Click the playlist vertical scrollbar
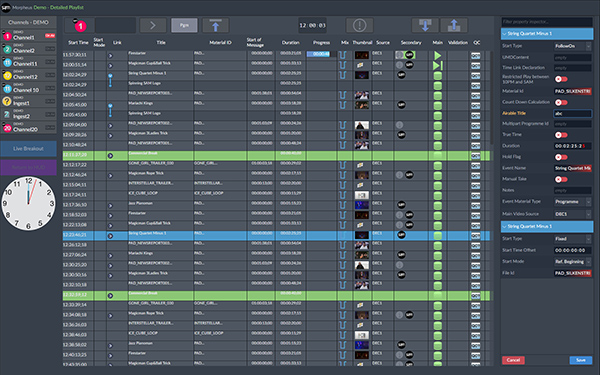600x375 pixels. pyautogui.click(x=491, y=98)
